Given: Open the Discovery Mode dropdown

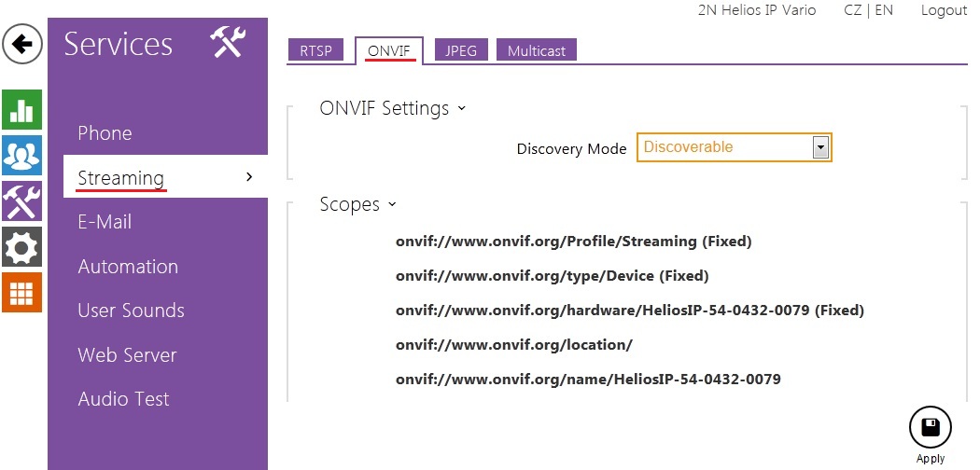Looking at the screenshot, I should tap(734, 147).
